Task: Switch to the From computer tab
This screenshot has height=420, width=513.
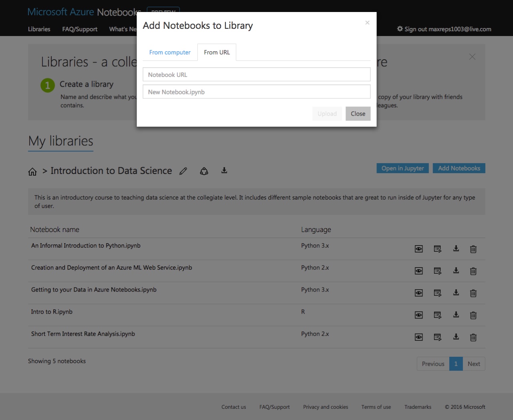Action: click(170, 52)
